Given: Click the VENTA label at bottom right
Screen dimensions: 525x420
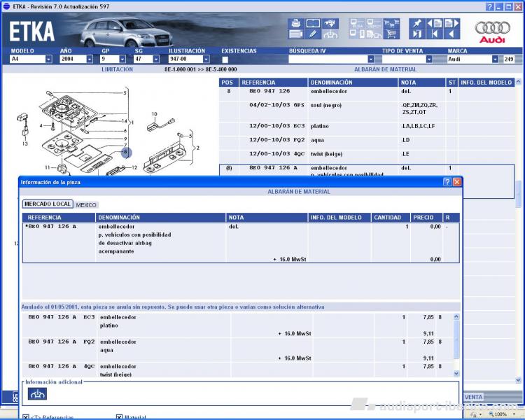Looking at the screenshot, I should (473, 397).
